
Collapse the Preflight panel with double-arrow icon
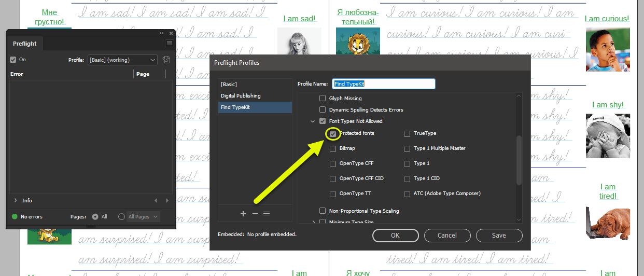coord(161,33)
